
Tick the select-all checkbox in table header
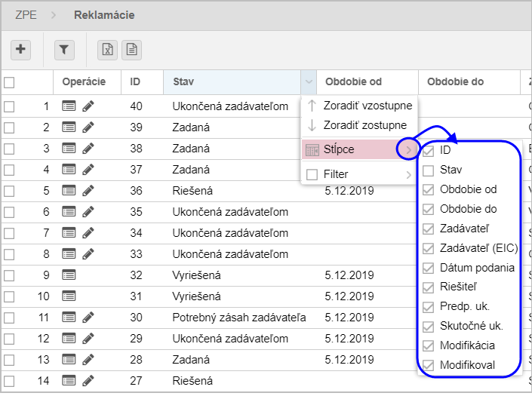(9, 82)
